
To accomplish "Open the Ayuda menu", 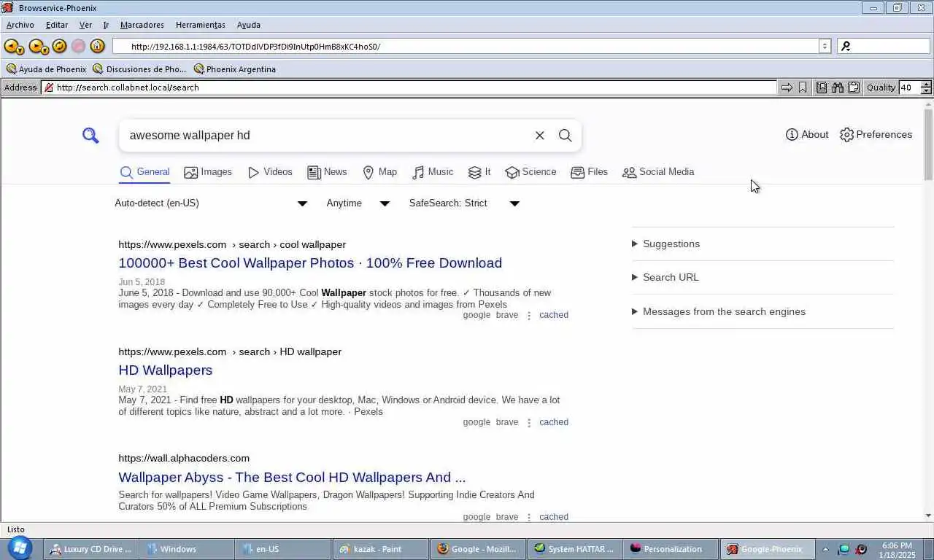I will pos(249,25).
